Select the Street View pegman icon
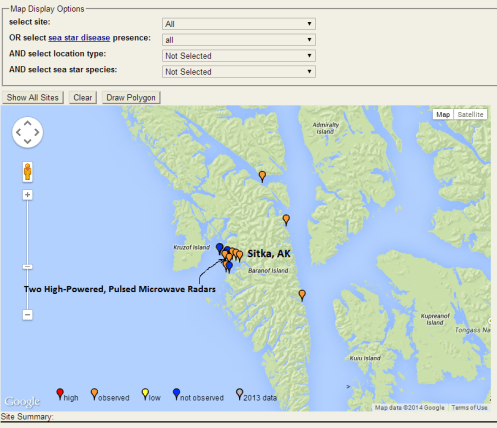497x428 pixels. [28, 172]
